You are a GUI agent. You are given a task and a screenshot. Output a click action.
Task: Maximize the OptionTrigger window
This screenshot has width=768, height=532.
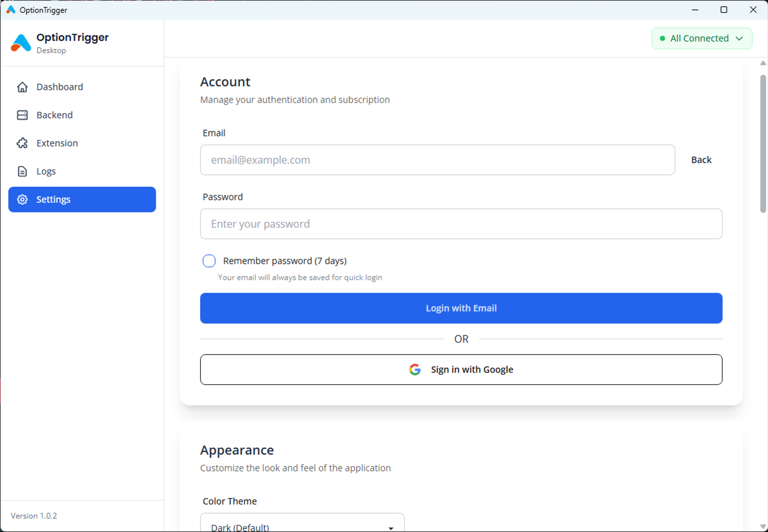724,10
